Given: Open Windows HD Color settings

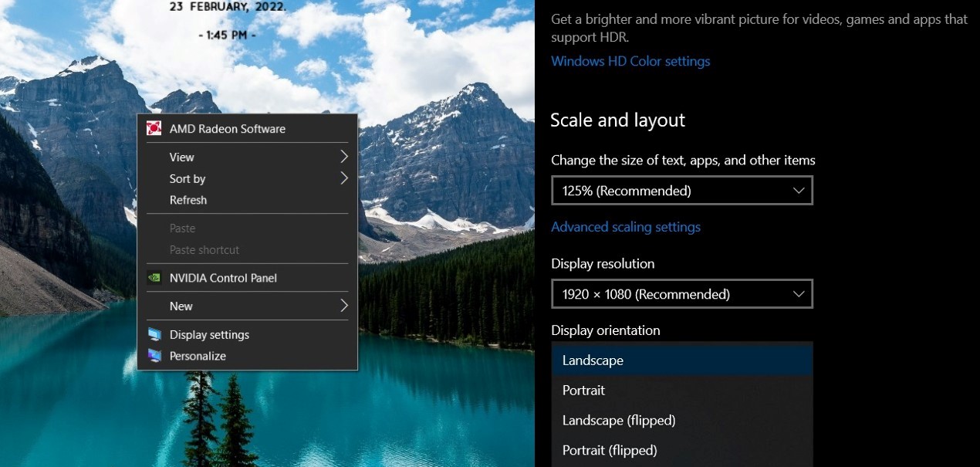Looking at the screenshot, I should coord(630,61).
